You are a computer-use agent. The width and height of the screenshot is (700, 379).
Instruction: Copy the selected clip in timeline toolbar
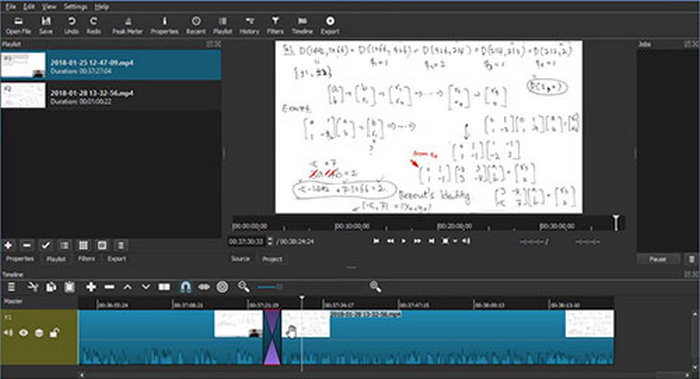point(51,287)
